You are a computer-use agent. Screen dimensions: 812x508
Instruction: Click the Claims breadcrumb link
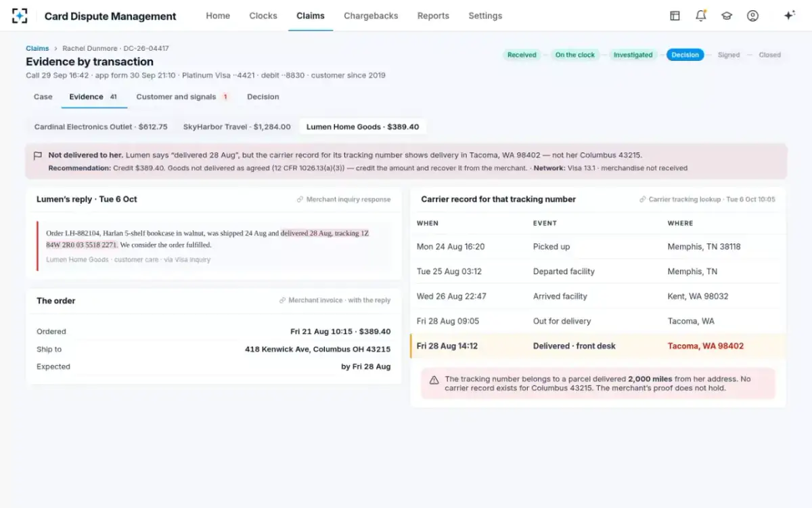click(37, 49)
